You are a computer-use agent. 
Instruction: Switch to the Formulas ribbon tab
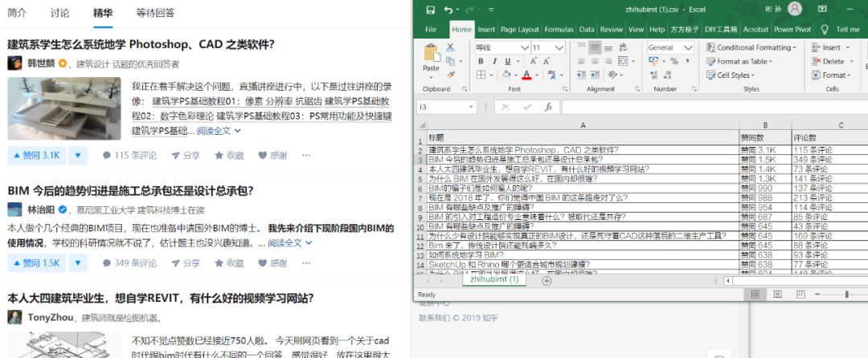559,29
